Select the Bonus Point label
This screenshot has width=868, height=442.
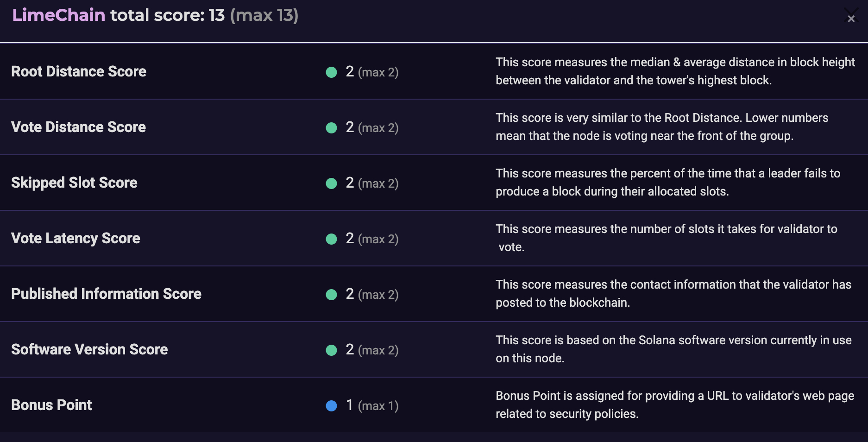pos(51,405)
